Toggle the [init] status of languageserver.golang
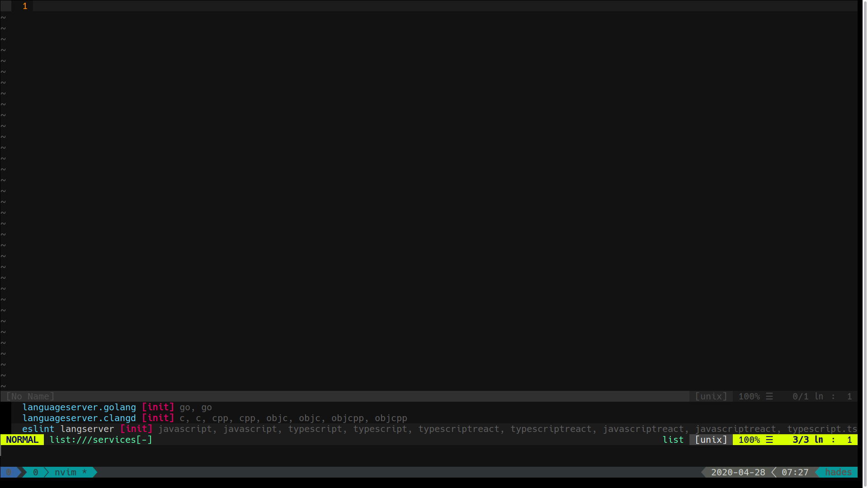Screen dimensions: 868x488 [158, 407]
